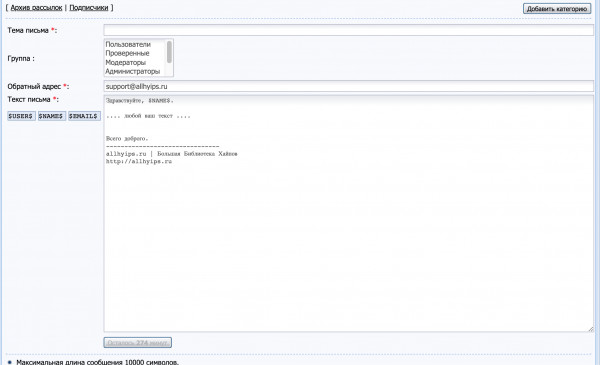This screenshot has height=365, width=600.
Task: Insert the $EMAIL$ placeholder
Action: 84,116
